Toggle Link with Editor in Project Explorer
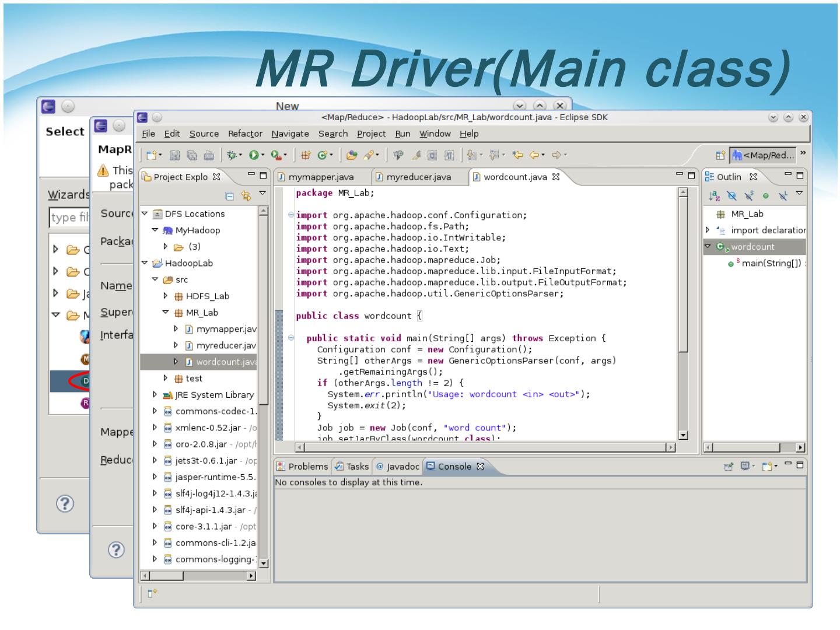Viewport: 840px width, 630px height. tap(246, 196)
